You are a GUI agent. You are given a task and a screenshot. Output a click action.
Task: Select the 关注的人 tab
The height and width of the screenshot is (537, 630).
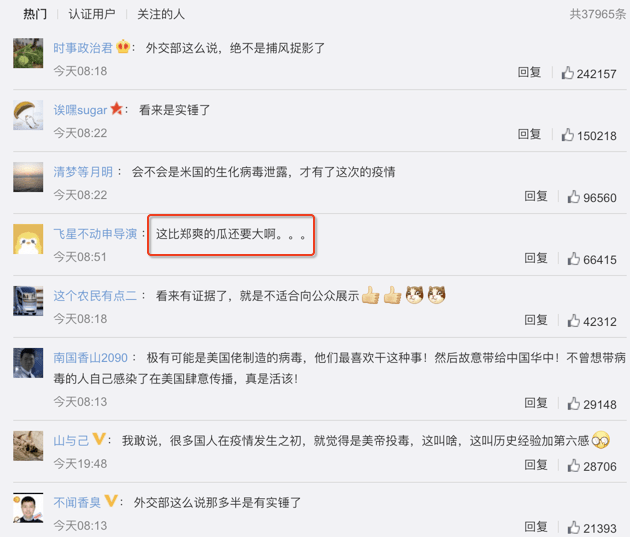[161, 14]
